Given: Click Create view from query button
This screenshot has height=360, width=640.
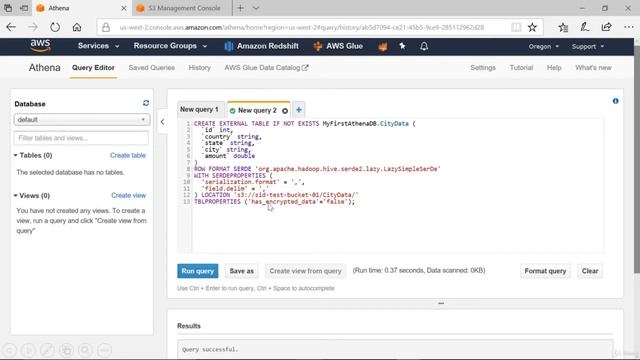Looking at the screenshot, I should point(305,271).
